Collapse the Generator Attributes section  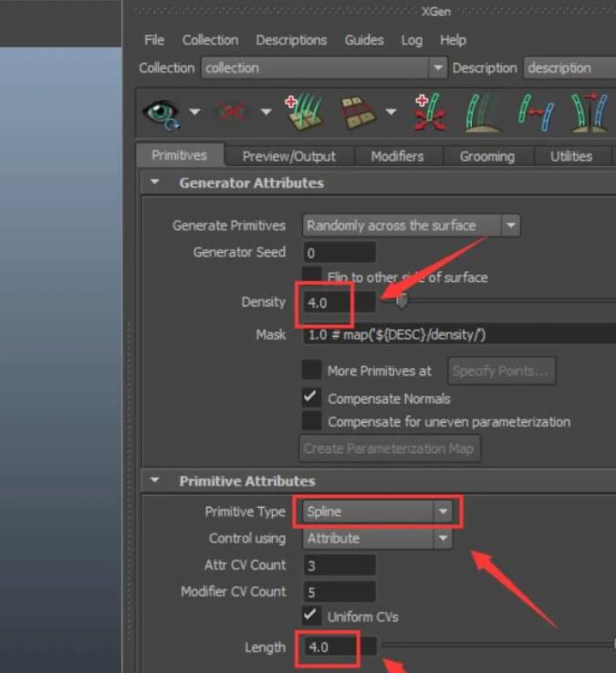(155, 183)
